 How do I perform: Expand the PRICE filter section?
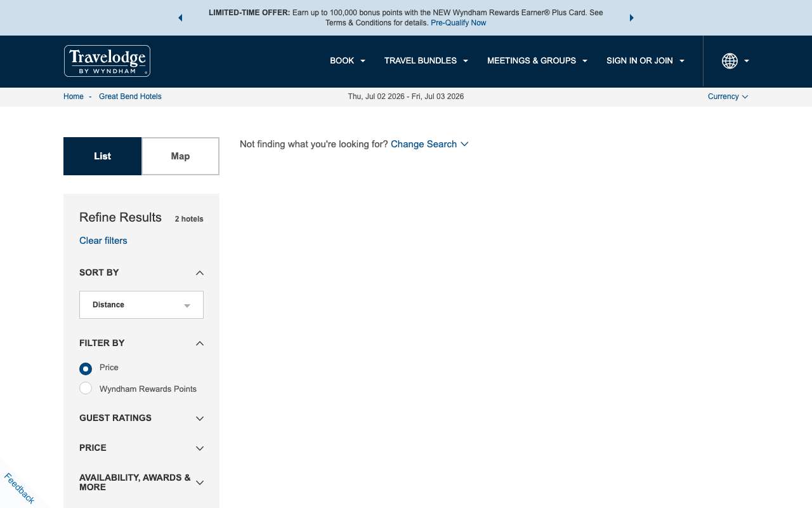(141, 448)
